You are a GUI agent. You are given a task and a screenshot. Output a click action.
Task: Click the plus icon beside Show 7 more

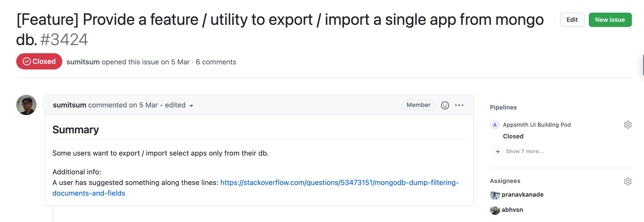coord(498,152)
